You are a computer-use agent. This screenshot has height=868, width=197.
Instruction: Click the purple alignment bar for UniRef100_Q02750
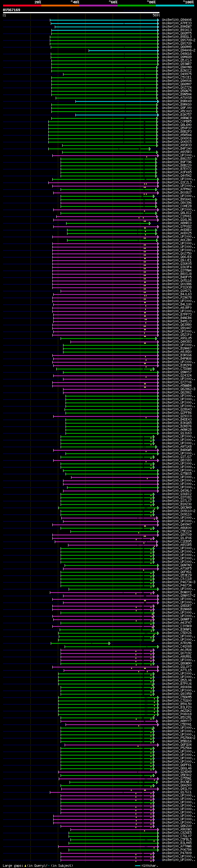point(106,254)
